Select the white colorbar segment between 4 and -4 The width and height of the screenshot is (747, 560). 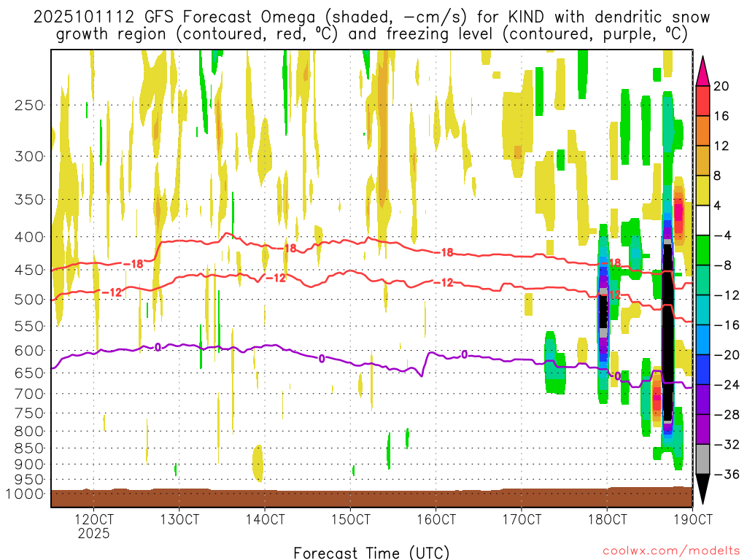click(703, 220)
